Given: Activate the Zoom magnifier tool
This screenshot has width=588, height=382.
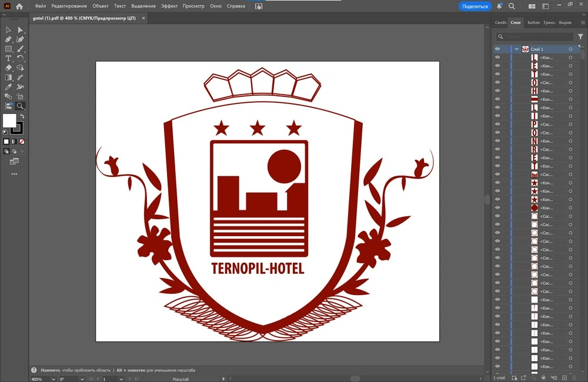Looking at the screenshot, I should click(20, 106).
